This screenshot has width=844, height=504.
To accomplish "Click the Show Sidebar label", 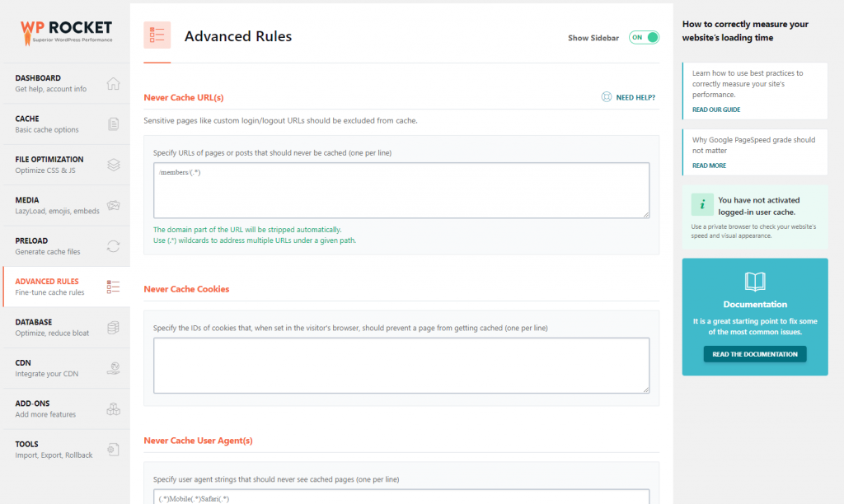I will coord(593,38).
